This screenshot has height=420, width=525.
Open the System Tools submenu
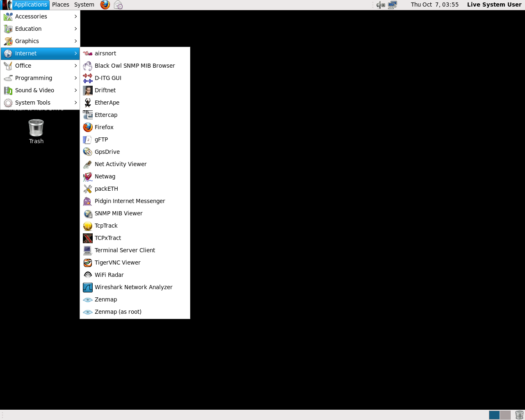pyautogui.click(x=40, y=103)
